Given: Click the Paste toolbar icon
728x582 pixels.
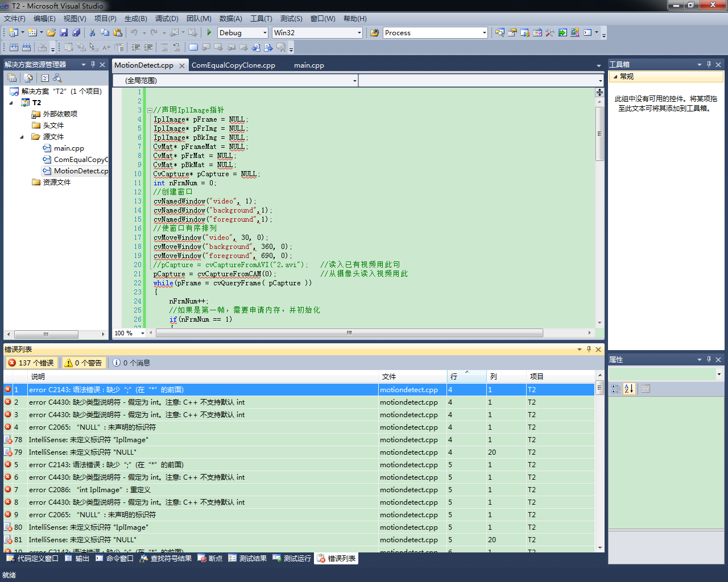Looking at the screenshot, I should (x=118, y=33).
